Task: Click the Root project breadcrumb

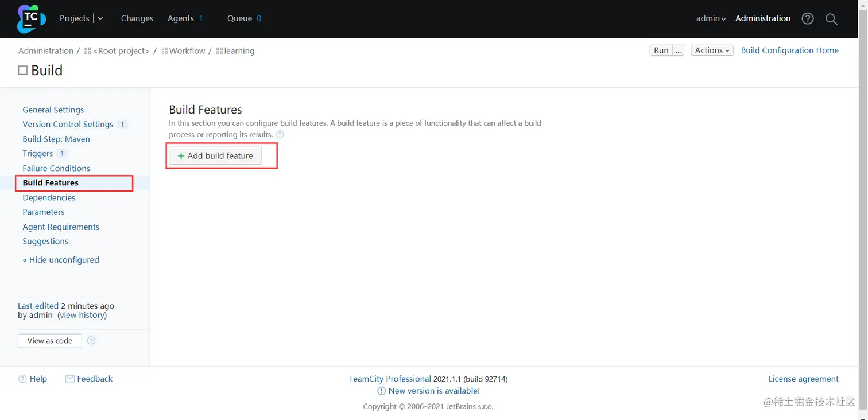Action: pos(121,51)
